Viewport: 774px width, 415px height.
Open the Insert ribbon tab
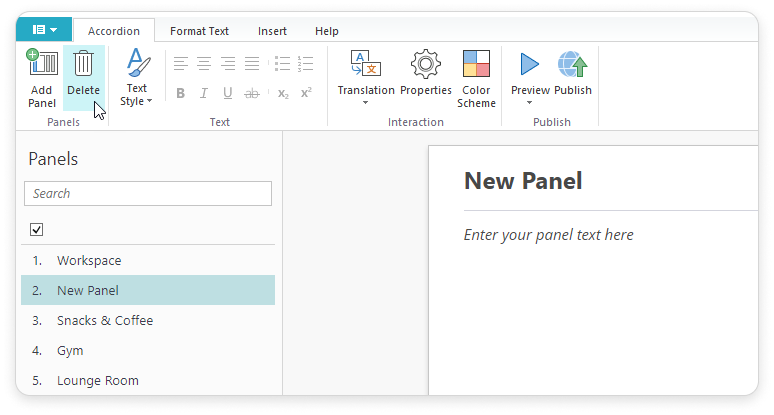pos(272,31)
